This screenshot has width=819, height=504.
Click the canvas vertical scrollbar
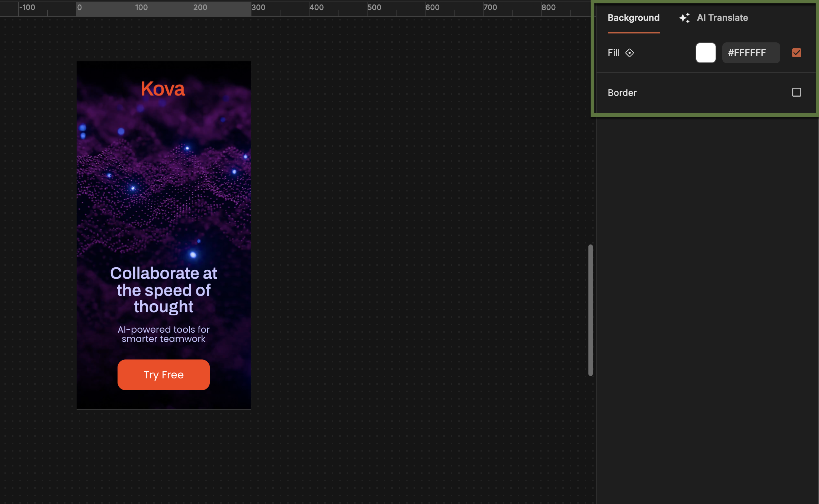pos(590,310)
